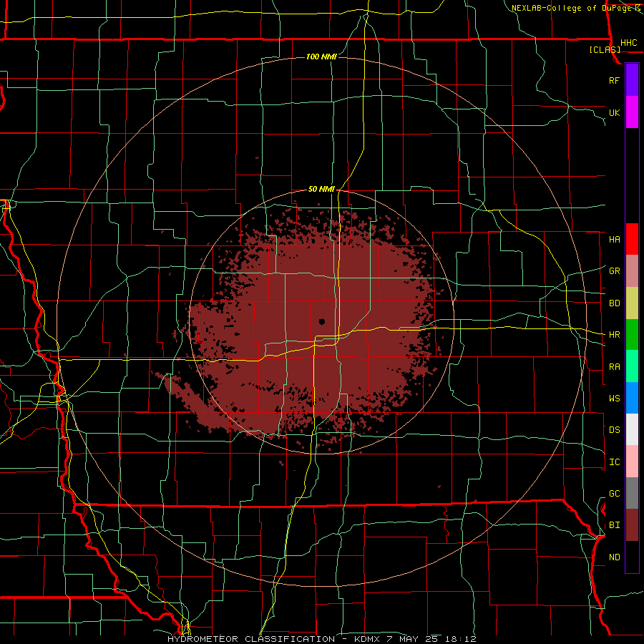Click the IC legend label

pyautogui.click(x=615, y=462)
